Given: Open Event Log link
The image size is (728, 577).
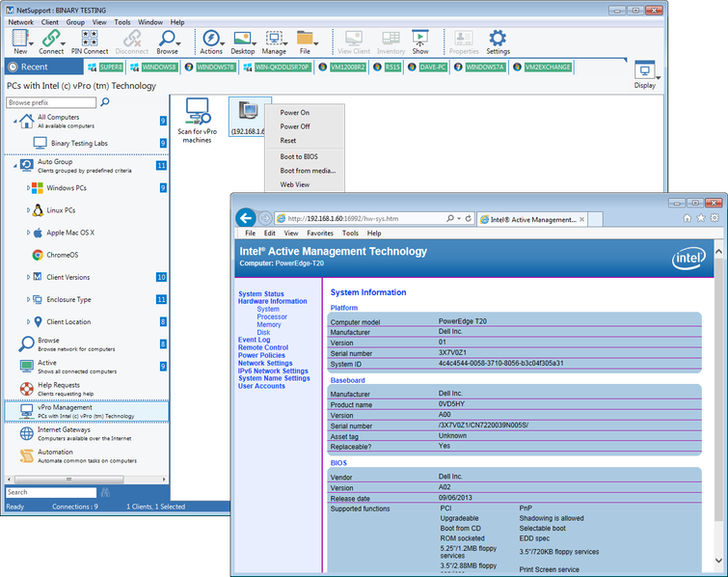Looking at the screenshot, I should pos(254,340).
